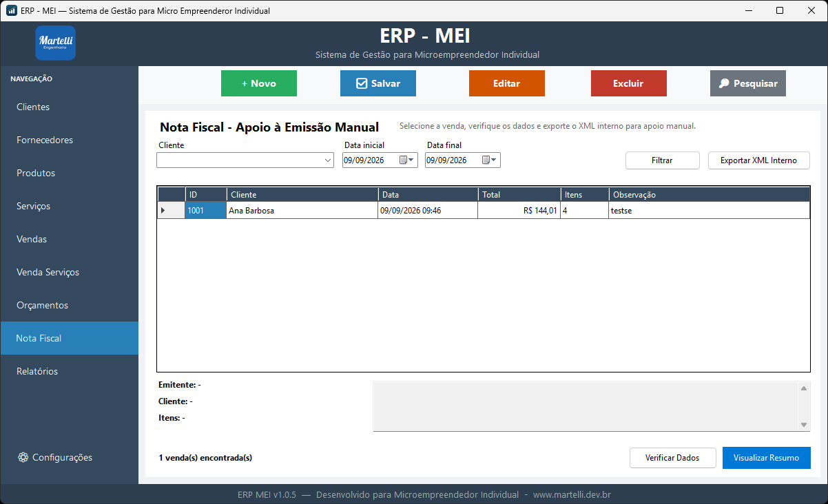Click the row selector arrow for sale 1001
This screenshot has width=828, height=504.
pos(163,210)
